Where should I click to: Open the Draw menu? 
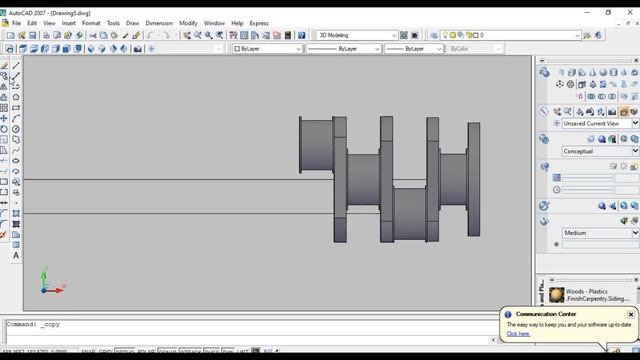pyautogui.click(x=133, y=23)
